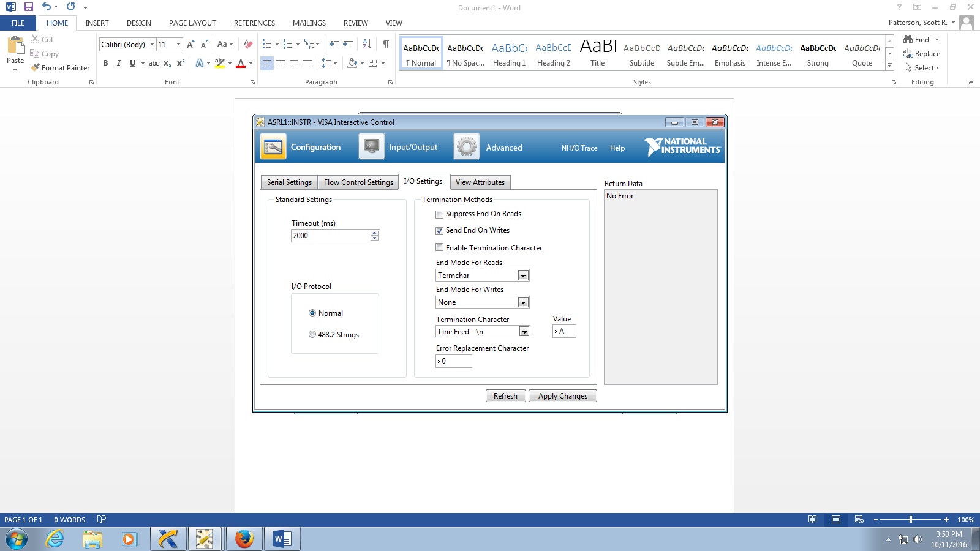980x551 pixels.
Task: Decrease paragraph indent
Action: pos(334,44)
